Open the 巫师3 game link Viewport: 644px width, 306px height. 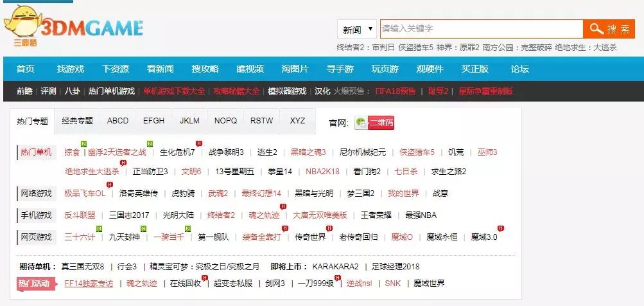pyautogui.click(x=487, y=152)
